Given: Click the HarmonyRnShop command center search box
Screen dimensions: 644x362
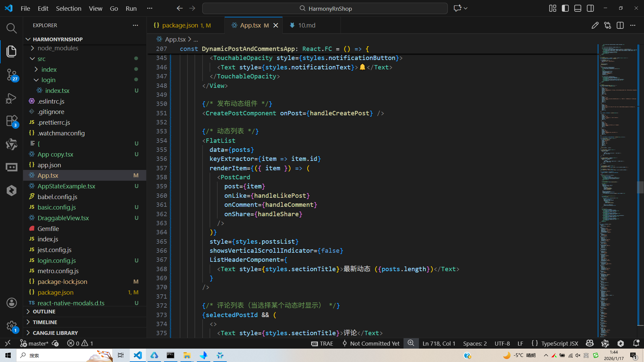Looking at the screenshot, I should pyautogui.click(x=325, y=8).
